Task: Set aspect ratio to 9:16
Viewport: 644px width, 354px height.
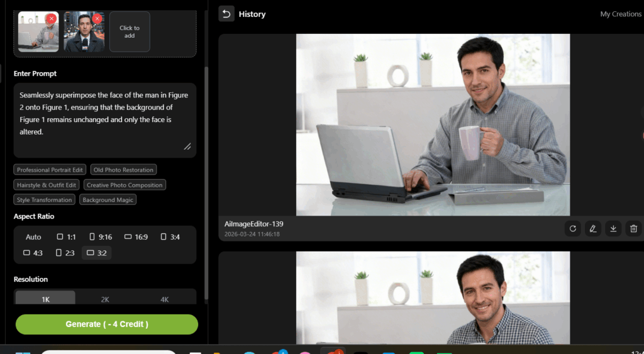Action: point(101,237)
